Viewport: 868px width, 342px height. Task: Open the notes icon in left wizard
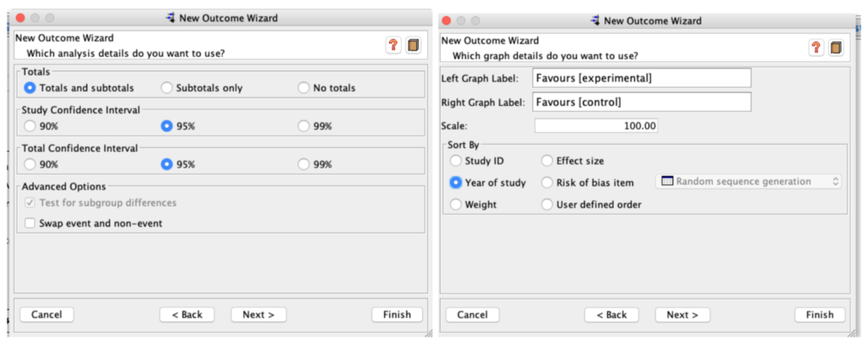pos(414,46)
